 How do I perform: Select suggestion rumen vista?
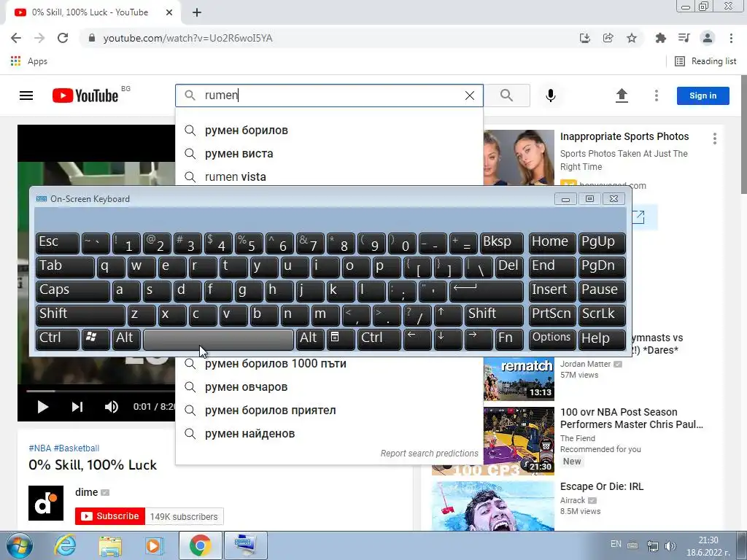point(329,176)
